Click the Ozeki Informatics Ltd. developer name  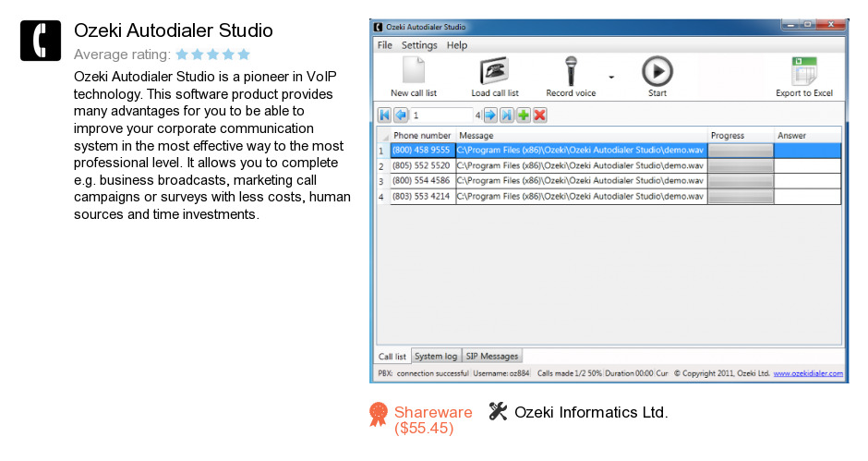click(591, 412)
